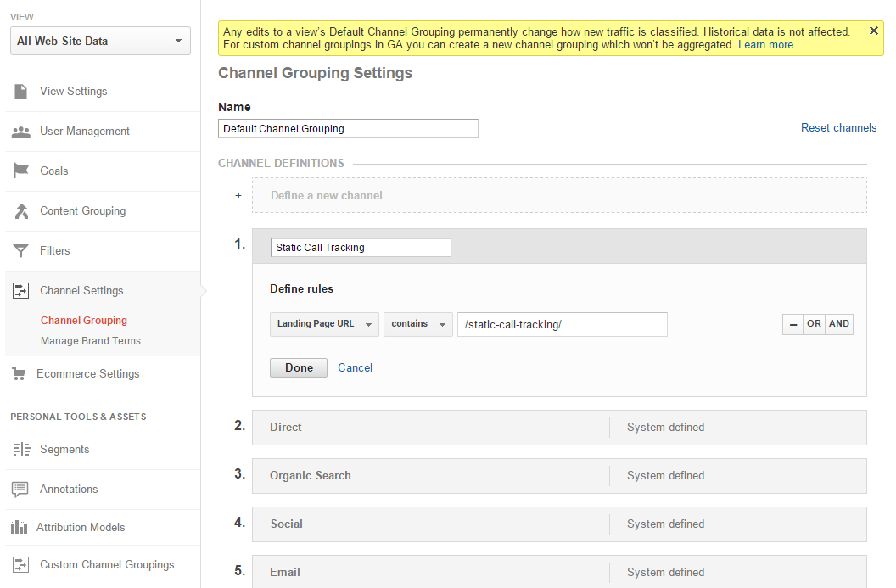The width and height of the screenshot is (896, 588).
Task: Select Manage Brand Terms submenu item
Action: tap(91, 341)
